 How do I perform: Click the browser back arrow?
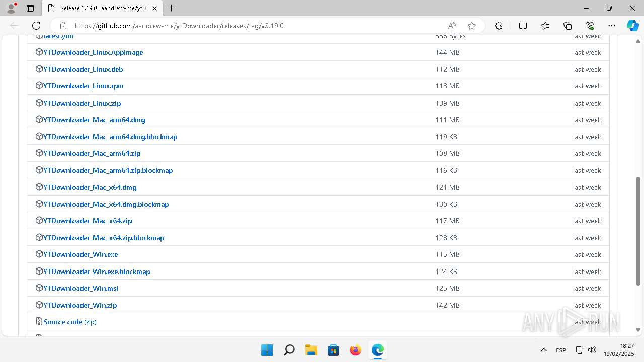(x=14, y=26)
